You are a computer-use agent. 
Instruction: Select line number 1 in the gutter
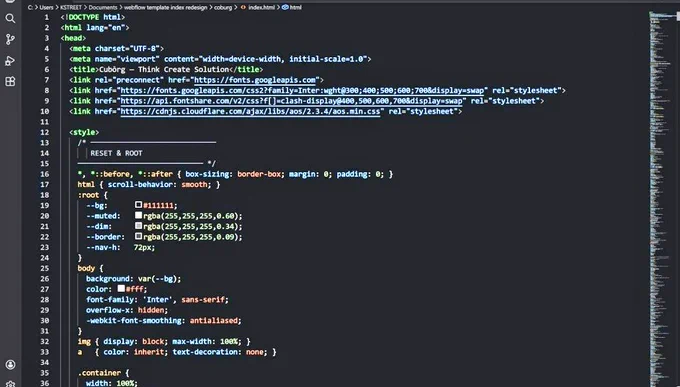46,17
